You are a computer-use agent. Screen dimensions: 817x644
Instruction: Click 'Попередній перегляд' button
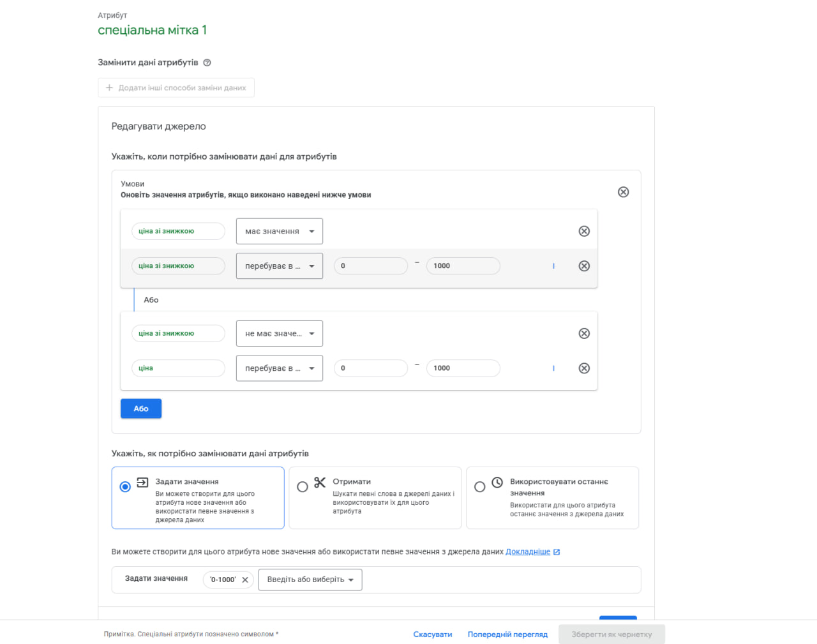click(x=507, y=634)
